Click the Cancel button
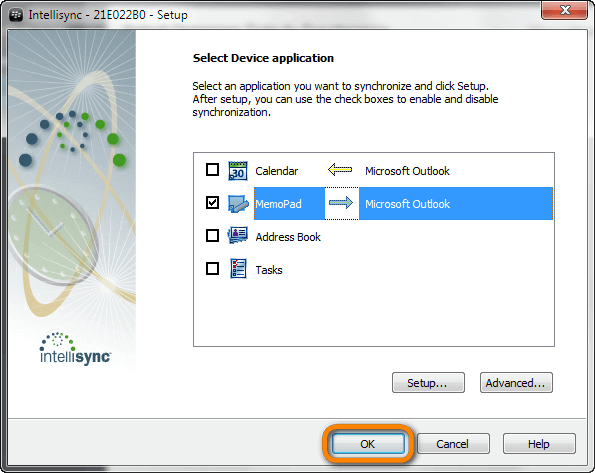Screen dimensions: 595x473 [453, 443]
